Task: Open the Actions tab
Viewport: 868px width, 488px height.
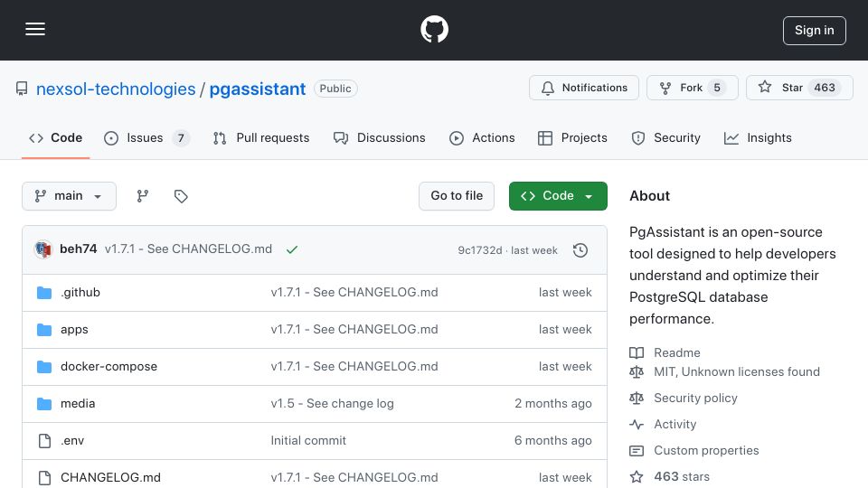Action: [x=482, y=137]
